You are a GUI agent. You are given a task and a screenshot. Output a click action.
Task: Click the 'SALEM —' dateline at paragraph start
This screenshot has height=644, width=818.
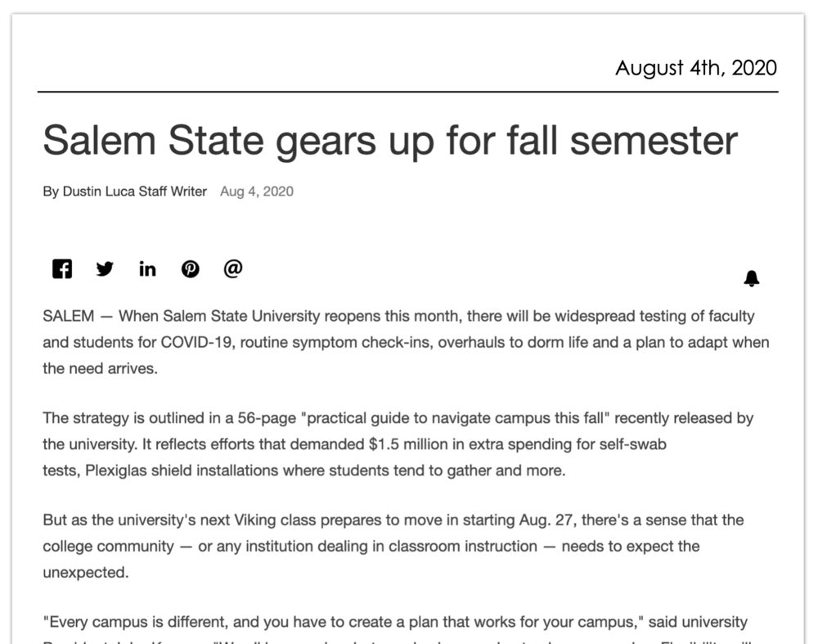(x=76, y=316)
